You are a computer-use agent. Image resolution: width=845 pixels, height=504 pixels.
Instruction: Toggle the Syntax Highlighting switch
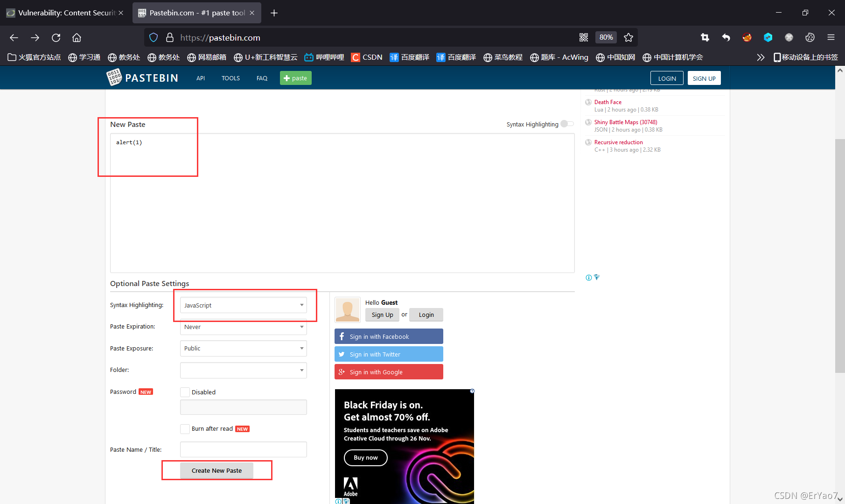(567, 124)
